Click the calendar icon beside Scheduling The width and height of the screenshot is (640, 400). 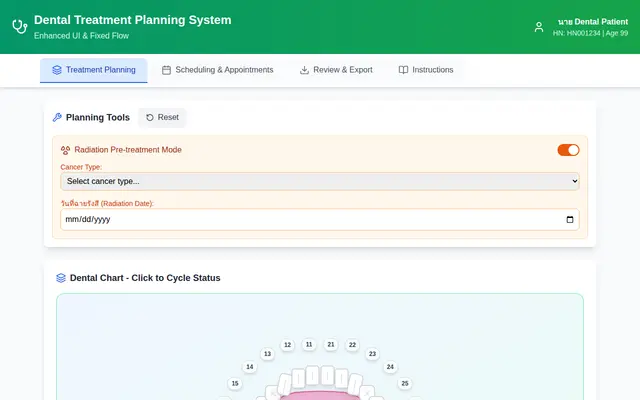tap(166, 70)
